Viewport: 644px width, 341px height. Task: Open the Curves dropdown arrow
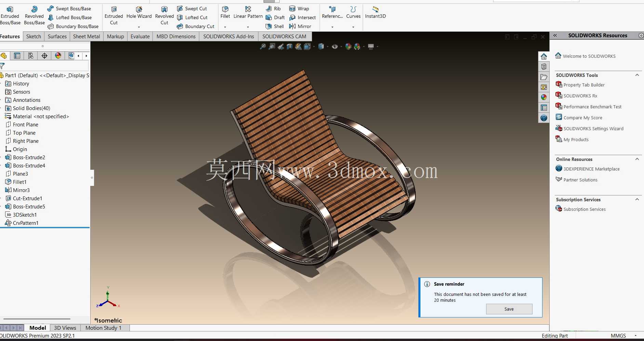(353, 27)
